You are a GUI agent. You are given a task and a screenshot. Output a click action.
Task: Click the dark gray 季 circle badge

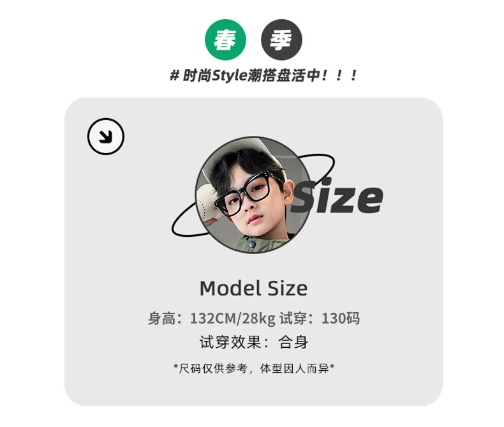tap(281, 40)
